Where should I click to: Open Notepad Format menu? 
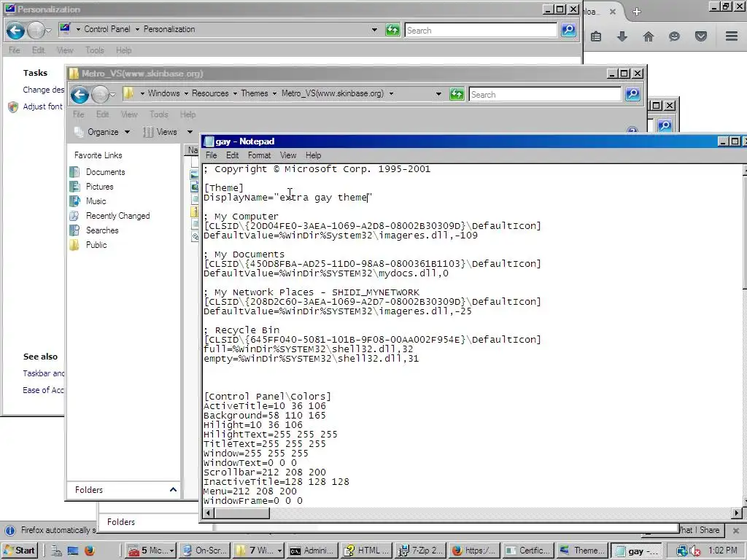tap(259, 155)
